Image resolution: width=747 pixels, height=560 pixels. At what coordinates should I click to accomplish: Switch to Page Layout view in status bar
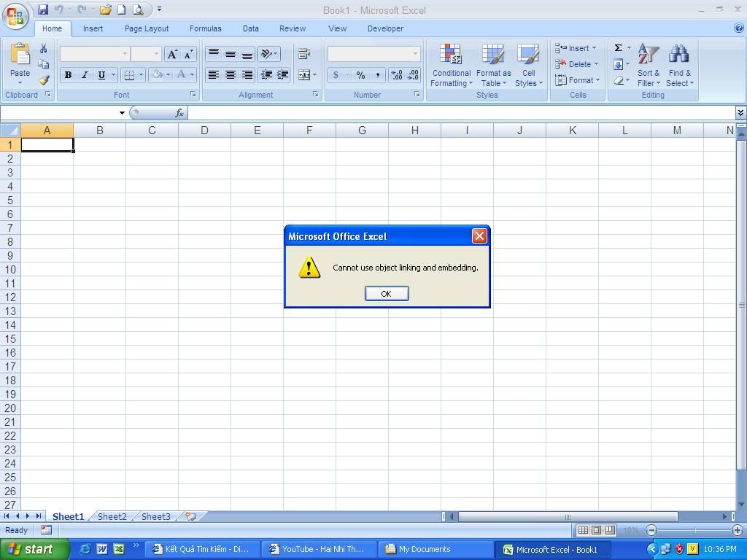coord(596,530)
